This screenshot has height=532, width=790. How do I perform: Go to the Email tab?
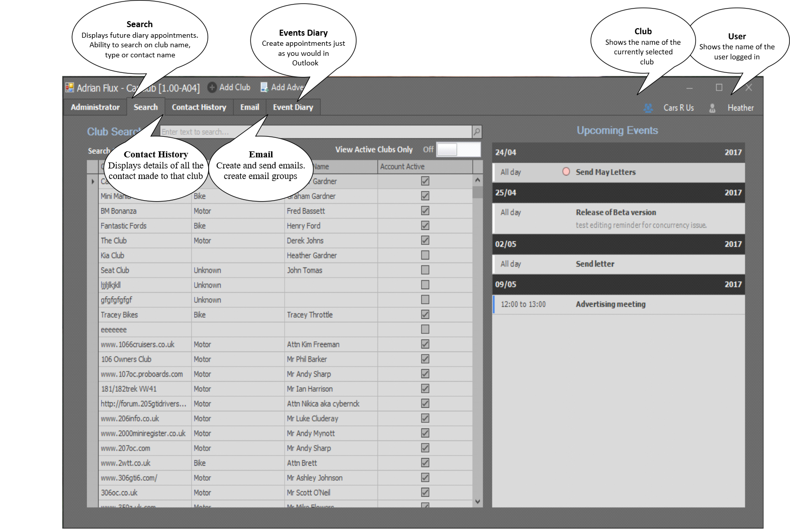250,107
